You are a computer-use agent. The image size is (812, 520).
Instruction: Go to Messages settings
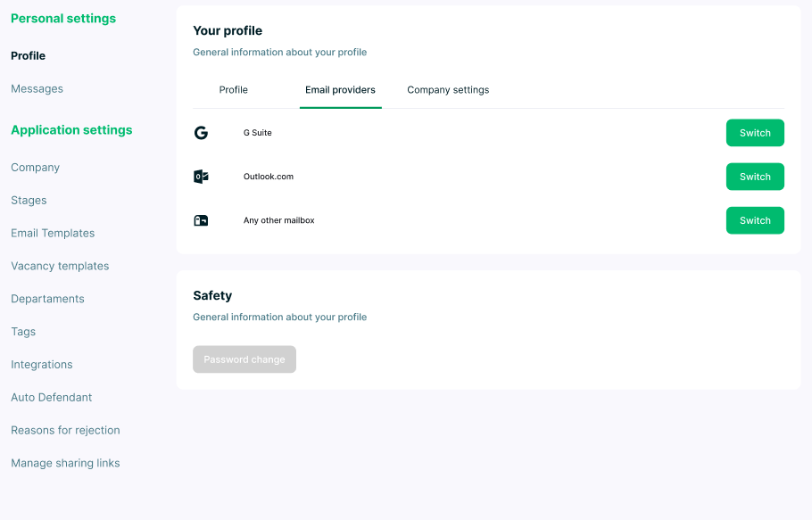click(37, 89)
